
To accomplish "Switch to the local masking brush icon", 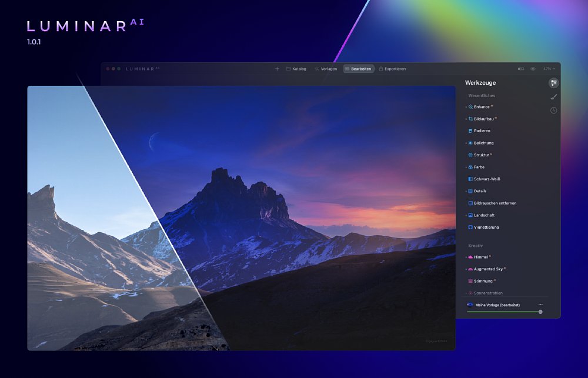I will [553, 97].
